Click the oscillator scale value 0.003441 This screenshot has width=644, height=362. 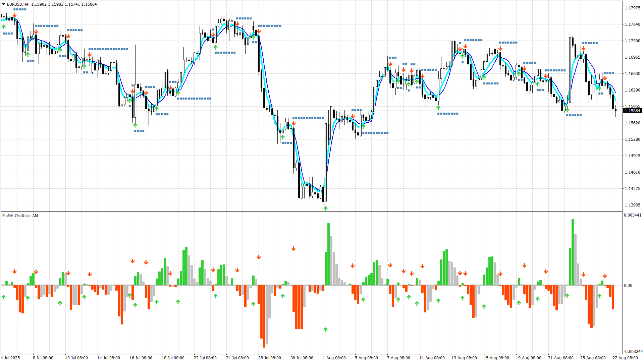point(633,215)
